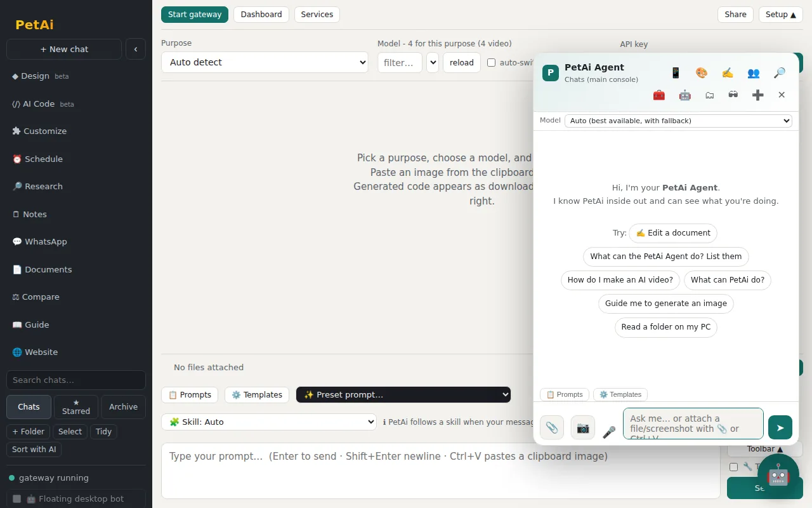Viewport: 812px width, 508px height.
Task: Enable the Floating desktop bot checkbox
Action: [x=17, y=498]
